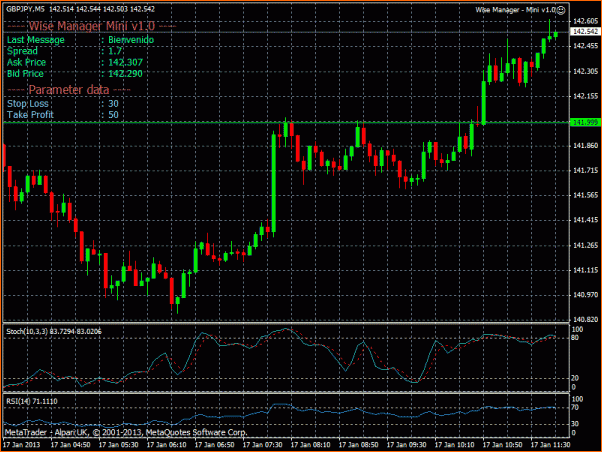
Task: Click the '17 Jan 10:50' time axis label
Action: 503,445
